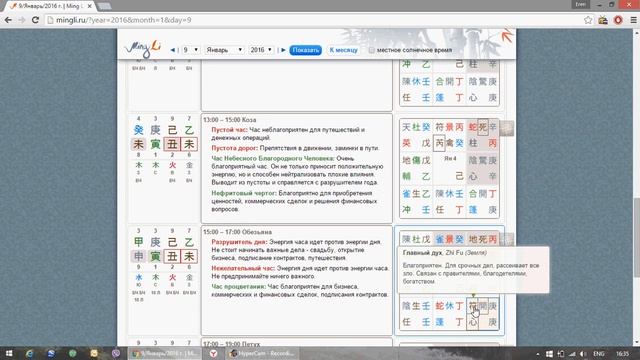640x360 pixels.
Task: Click the Ming Li site logo
Action: coord(143,49)
